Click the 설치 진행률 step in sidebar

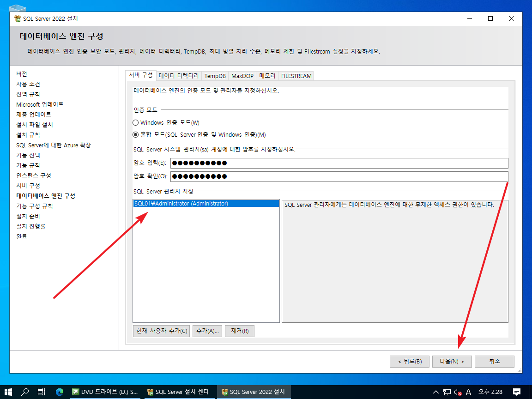(31, 226)
